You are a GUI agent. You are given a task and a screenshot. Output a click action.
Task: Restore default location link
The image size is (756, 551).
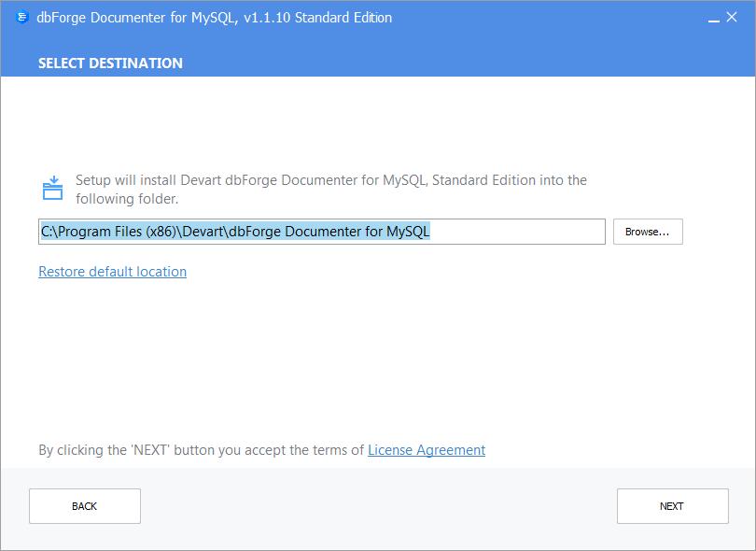tap(112, 272)
